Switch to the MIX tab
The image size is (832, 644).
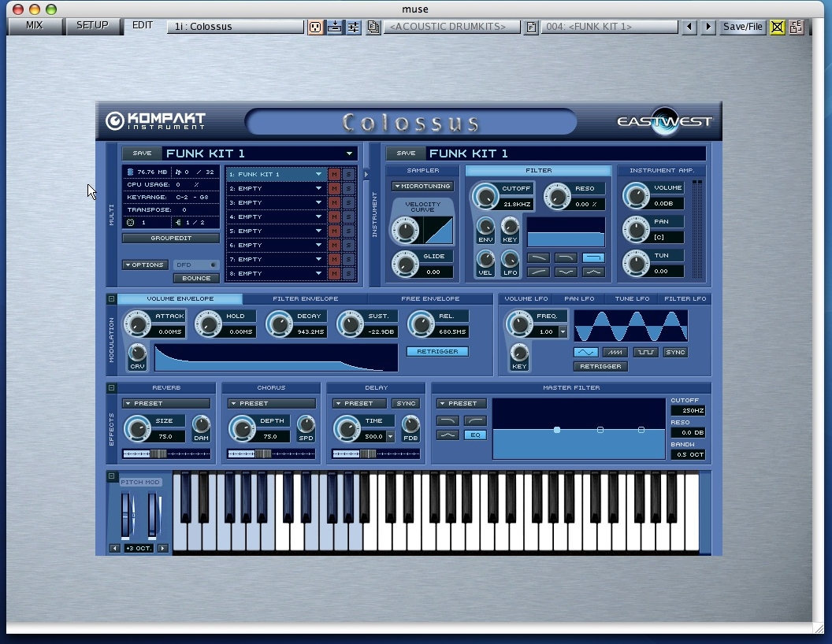35,25
